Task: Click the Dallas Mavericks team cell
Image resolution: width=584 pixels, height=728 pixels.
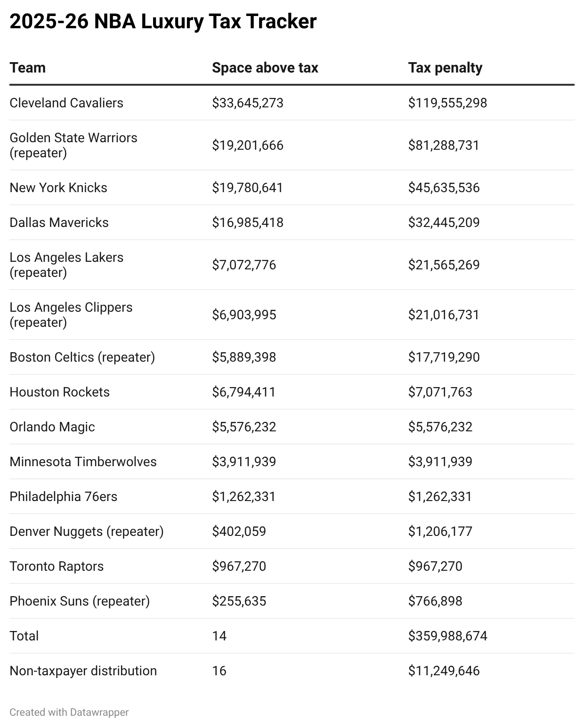Action: (x=59, y=222)
